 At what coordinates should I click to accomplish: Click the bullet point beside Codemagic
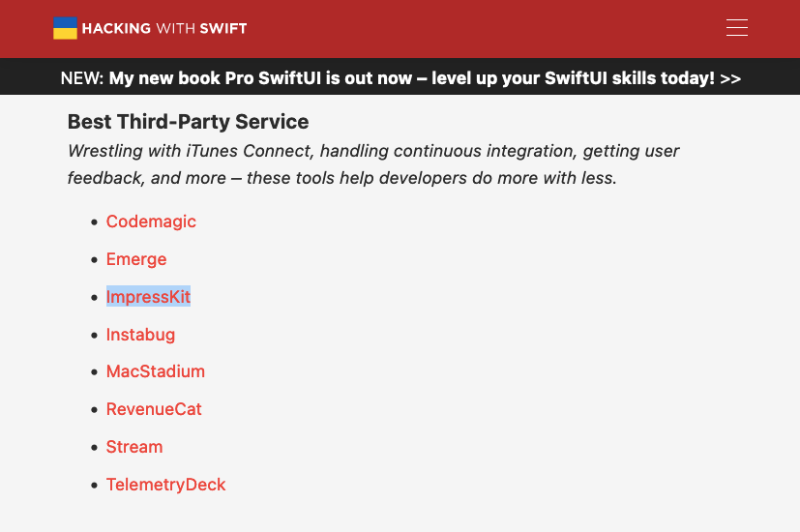[x=94, y=222]
